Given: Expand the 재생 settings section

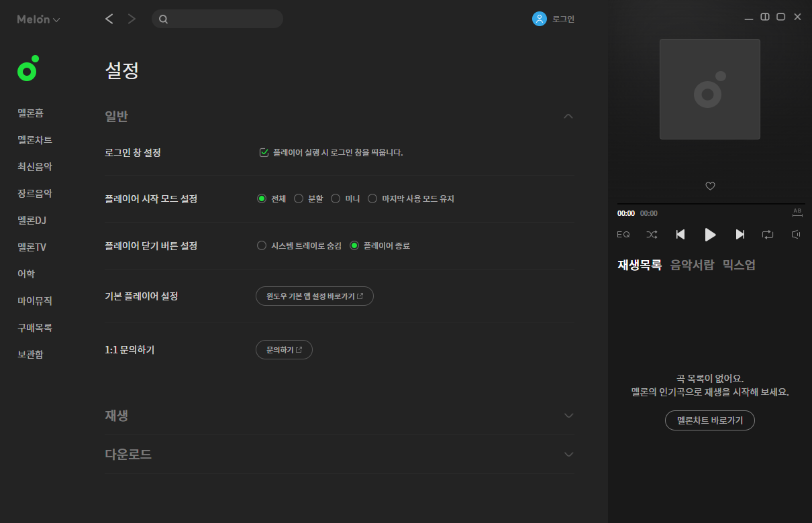Looking at the screenshot, I should (568, 416).
